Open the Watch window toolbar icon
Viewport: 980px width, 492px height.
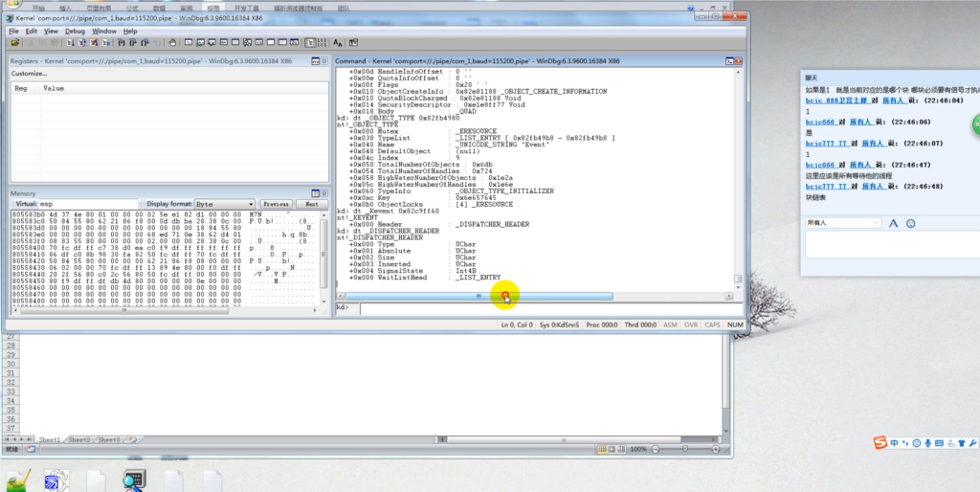201,42
